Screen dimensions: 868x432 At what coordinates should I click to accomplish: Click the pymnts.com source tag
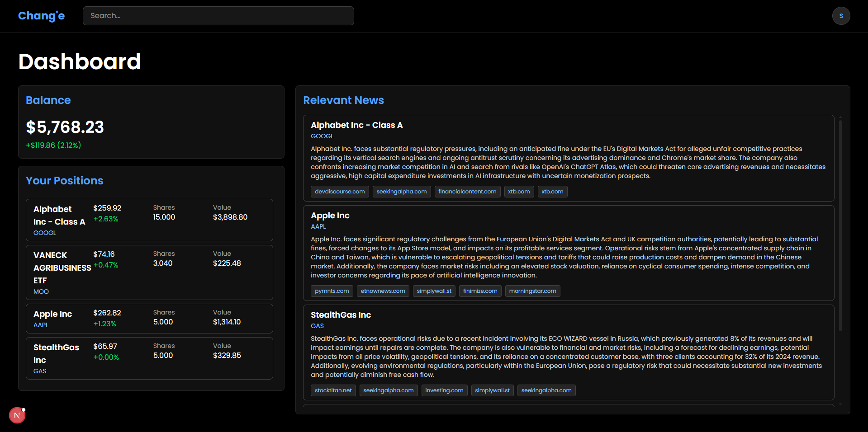tap(332, 291)
